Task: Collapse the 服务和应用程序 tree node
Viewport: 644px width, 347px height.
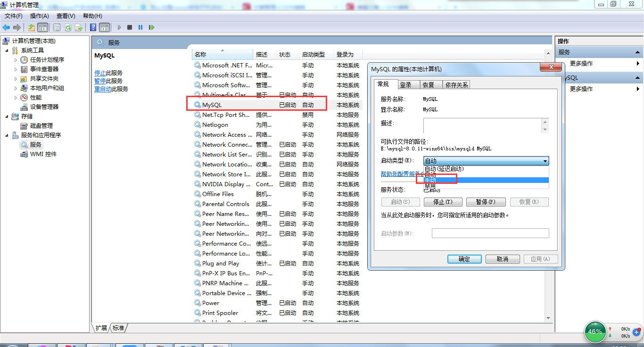Action: pos(7,135)
